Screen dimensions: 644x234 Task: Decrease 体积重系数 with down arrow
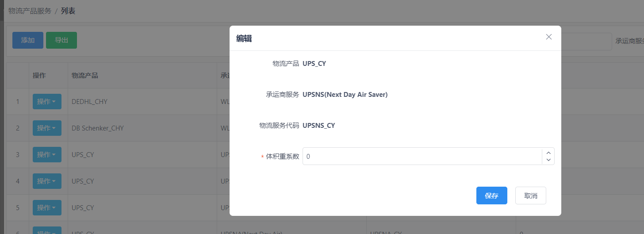548,160
